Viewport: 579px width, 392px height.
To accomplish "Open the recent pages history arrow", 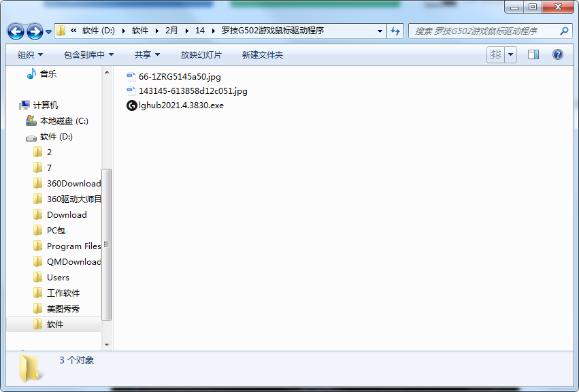I will pos(48,32).
